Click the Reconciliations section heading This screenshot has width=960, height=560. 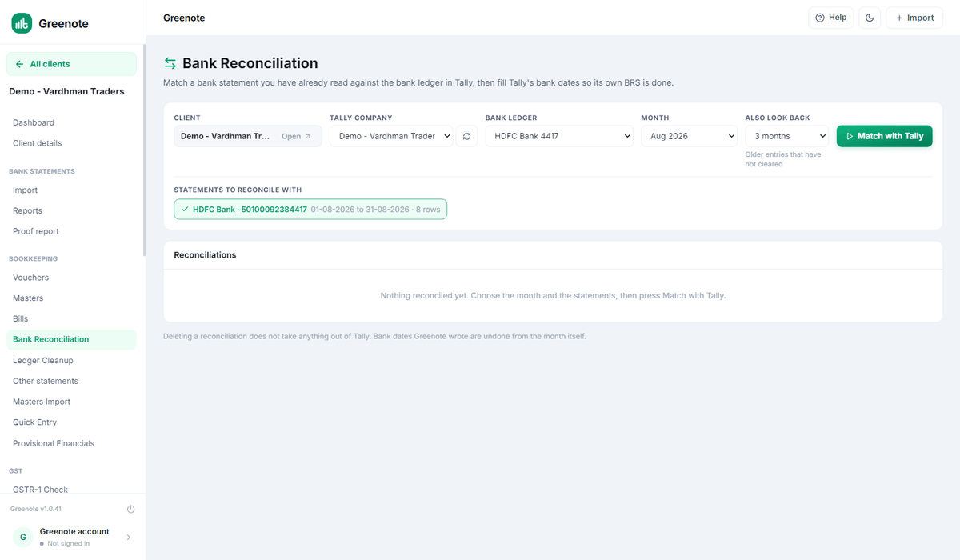click(x=205, y=254)
